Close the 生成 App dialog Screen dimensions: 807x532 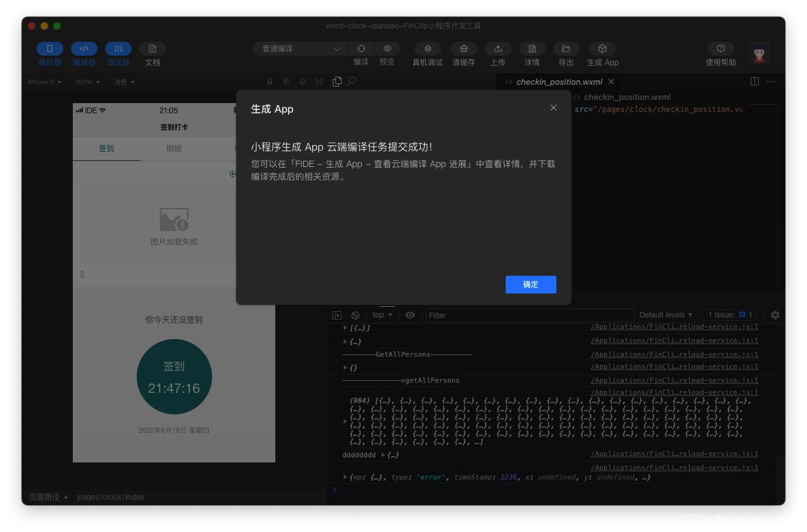pyautogui.click(x=553, y=108)
